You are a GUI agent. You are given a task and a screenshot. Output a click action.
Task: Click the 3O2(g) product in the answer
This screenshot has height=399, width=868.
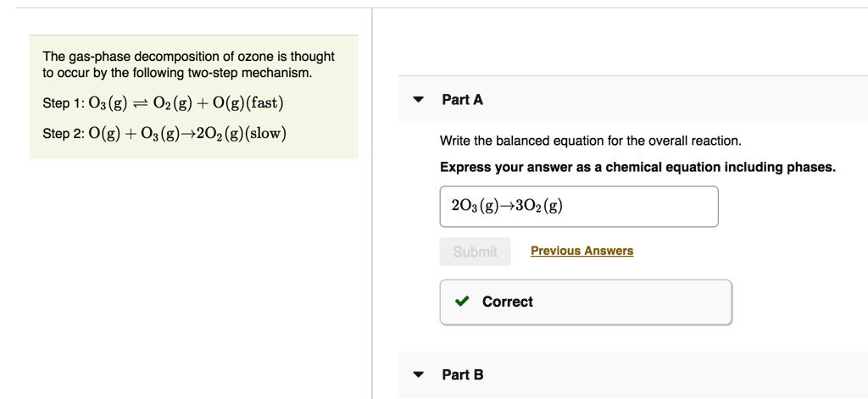(540, 206)
